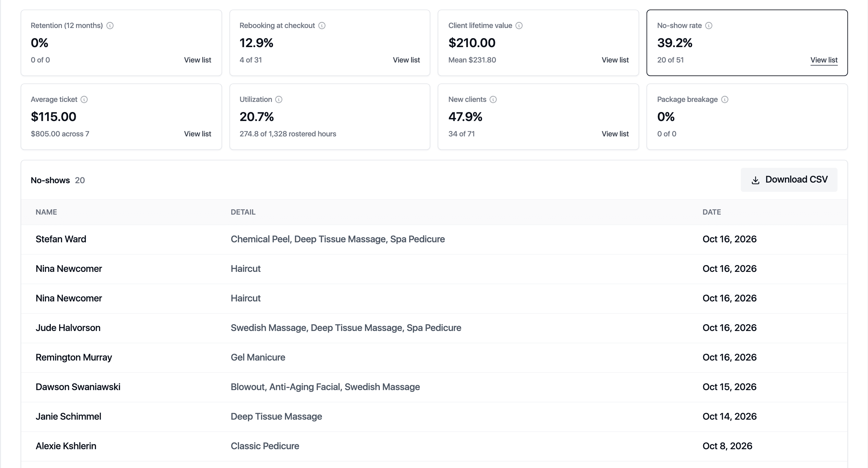Click the 39.2% no-show rate value
Screen dimensions: 868x468
pyautogui.click(x=675, y=43)
